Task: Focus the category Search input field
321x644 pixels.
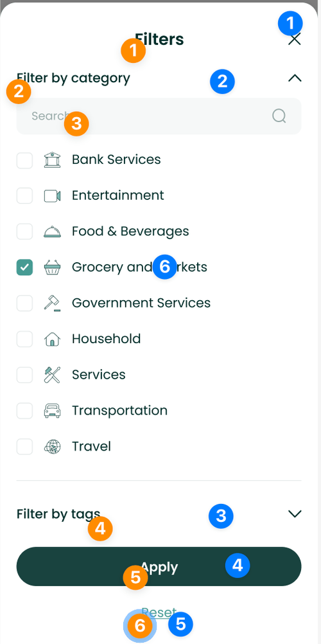Action: click(159, 116)
